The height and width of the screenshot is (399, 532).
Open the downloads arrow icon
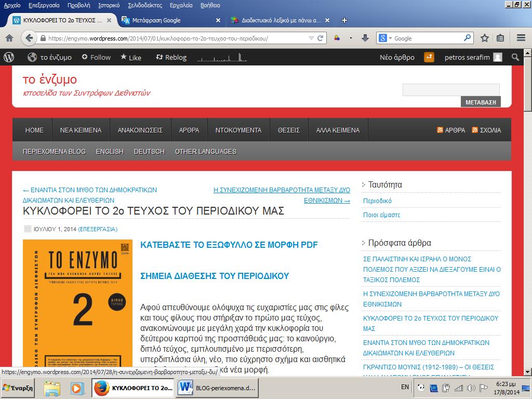(x=365, y=38)
